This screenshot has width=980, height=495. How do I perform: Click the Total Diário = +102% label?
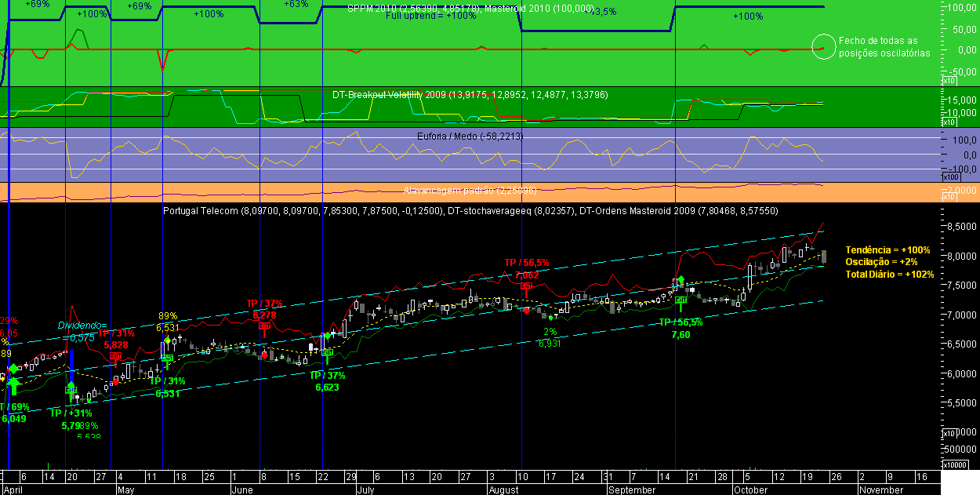[890, 274]
